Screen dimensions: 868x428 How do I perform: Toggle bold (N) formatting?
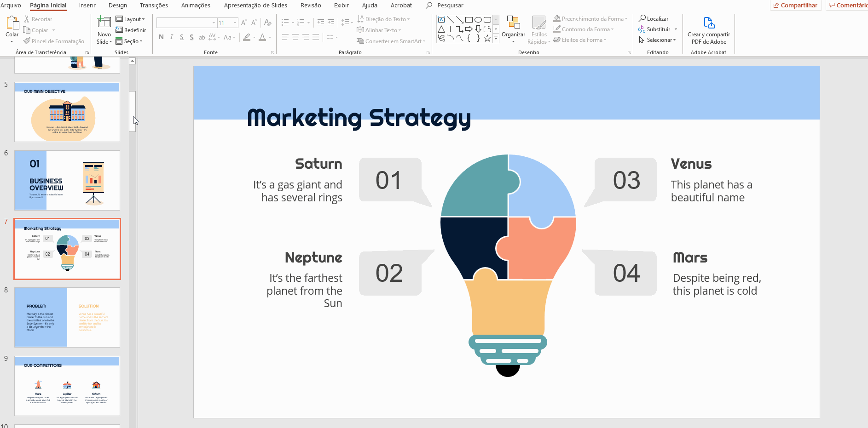[161, 37]
